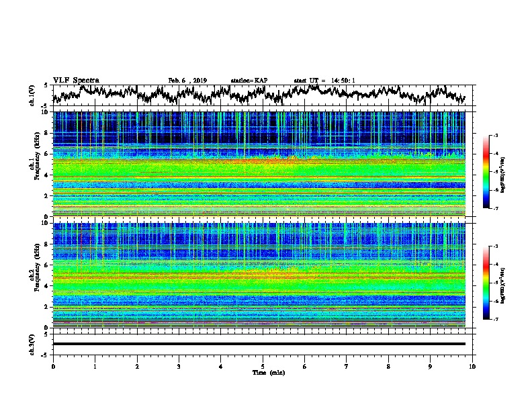Click the "6" tick on ch.1 frequency axis
Image resolution: width=532 pixels, height=411 pixels.
tap(47, 154)
